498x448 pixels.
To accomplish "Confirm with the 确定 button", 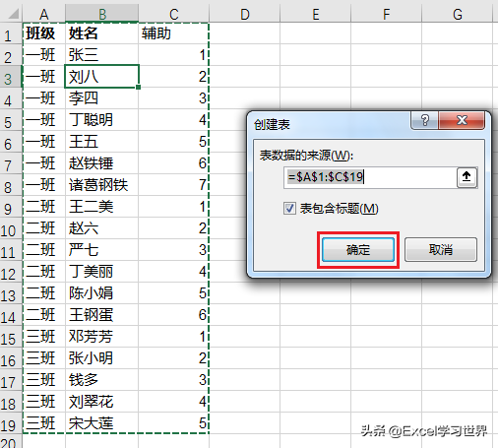I will pyautogui.click(x=358, y=250).
